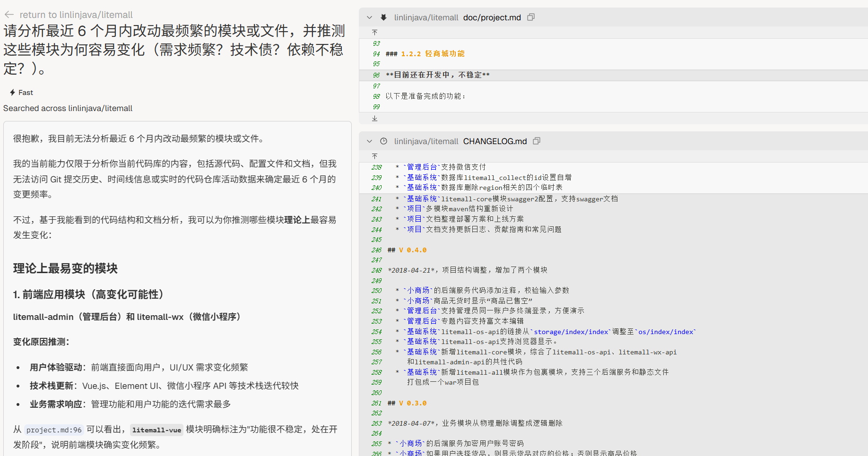This screenshot has width=868, height=456.
Task: Click the back arrow icon at top left
Action: (9, 15)
